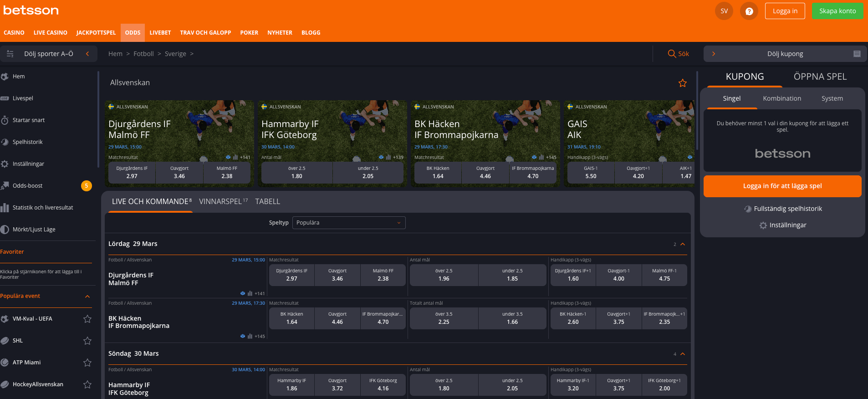Favorite ATP Miami with star icon
The width and height of the screenshot is (868, 399).
pyautogui.click(x=87, y=363)
